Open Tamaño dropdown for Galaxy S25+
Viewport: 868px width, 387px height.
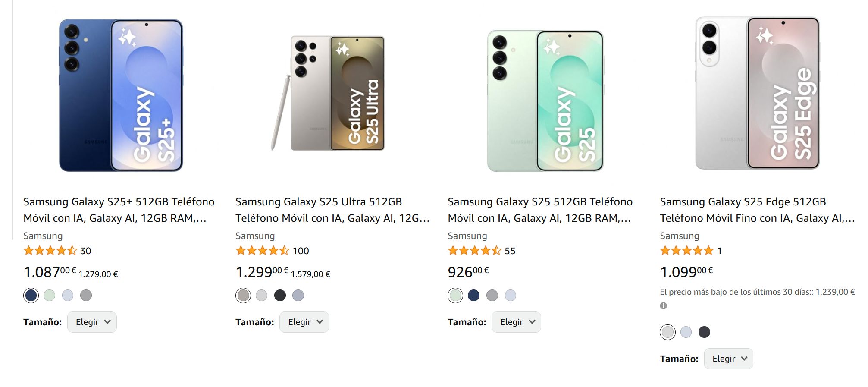[92, 322]
